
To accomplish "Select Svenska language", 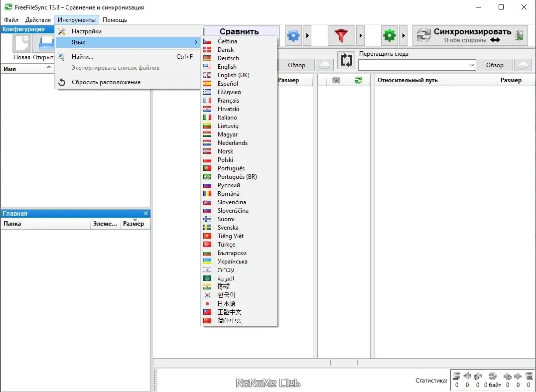I will tap(239, 228).
